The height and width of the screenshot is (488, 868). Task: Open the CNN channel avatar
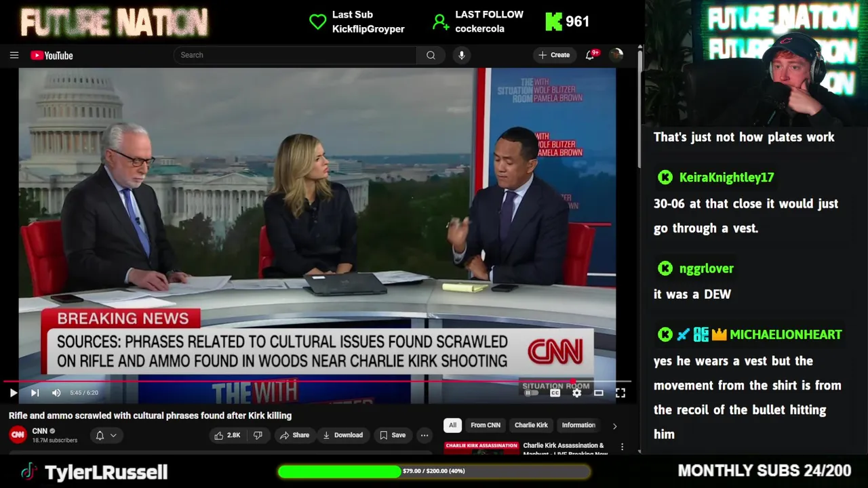(x=18, y=435)
